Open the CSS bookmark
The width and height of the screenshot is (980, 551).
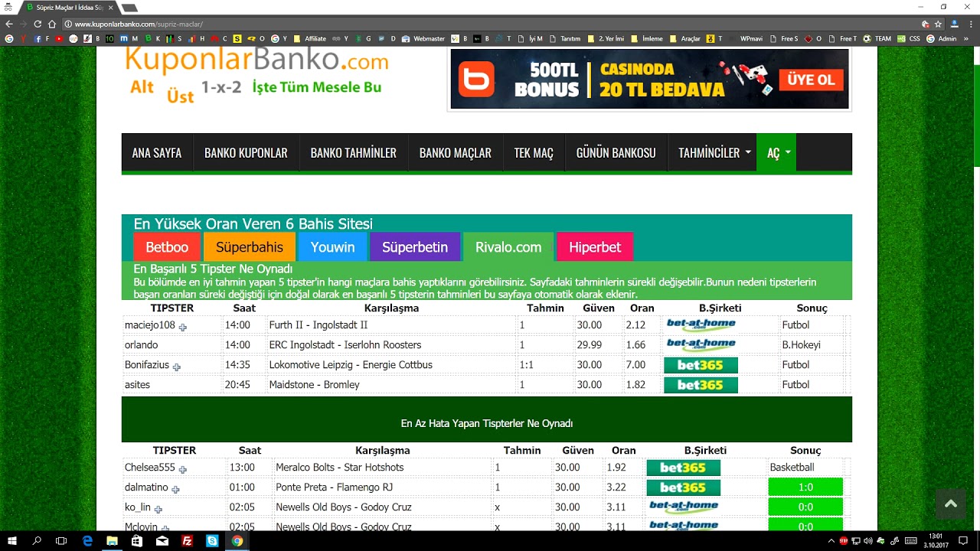click(x=909, y=38)
